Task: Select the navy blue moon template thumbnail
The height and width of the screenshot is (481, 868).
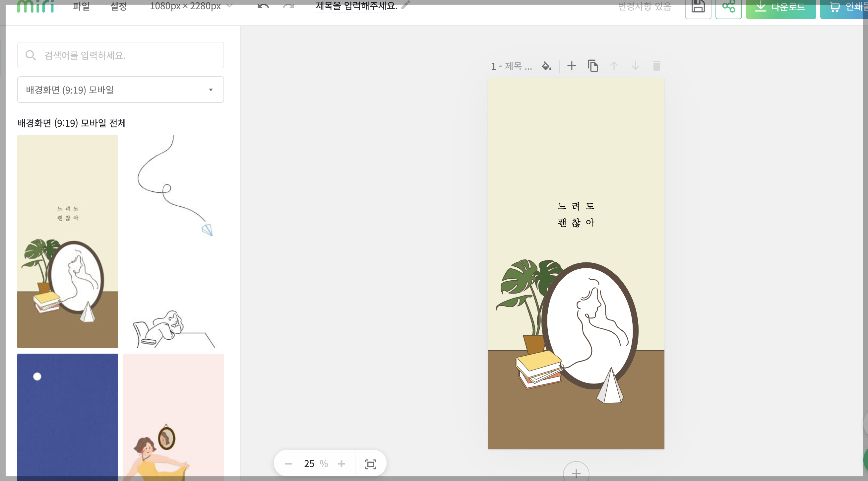Action: click(67, 415)
